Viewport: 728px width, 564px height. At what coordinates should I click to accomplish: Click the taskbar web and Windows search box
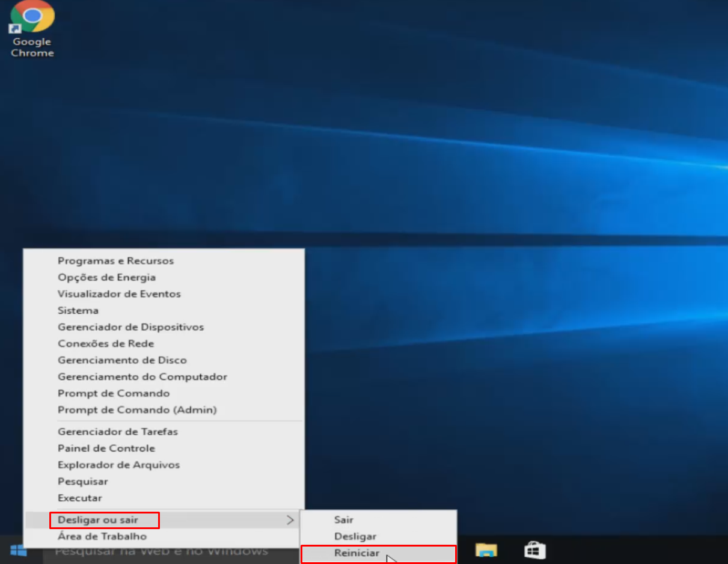pos(171,551)
